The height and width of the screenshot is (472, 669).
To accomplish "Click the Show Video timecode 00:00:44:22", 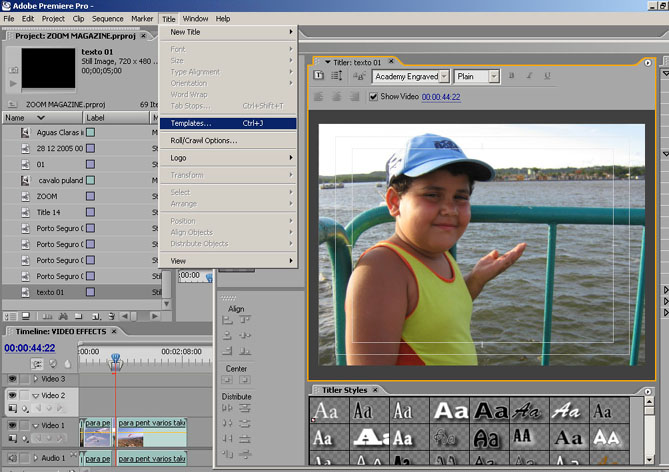I will point(440,97).
